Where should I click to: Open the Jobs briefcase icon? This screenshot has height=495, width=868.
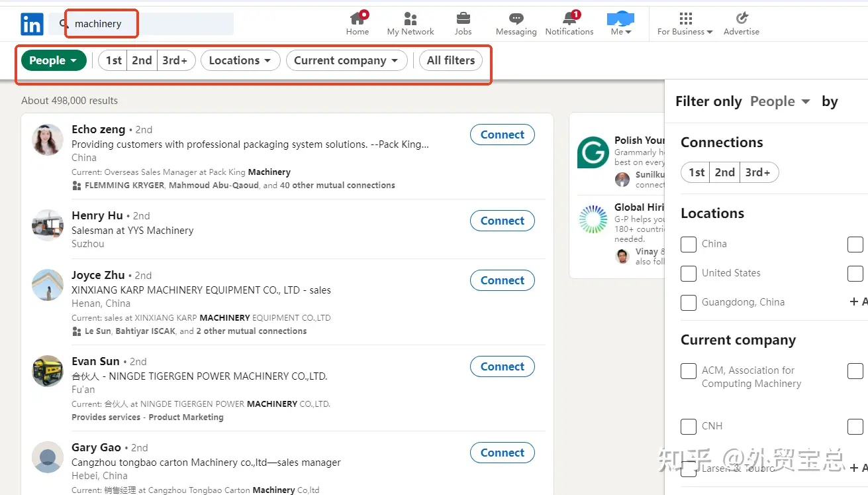point(463,19)
